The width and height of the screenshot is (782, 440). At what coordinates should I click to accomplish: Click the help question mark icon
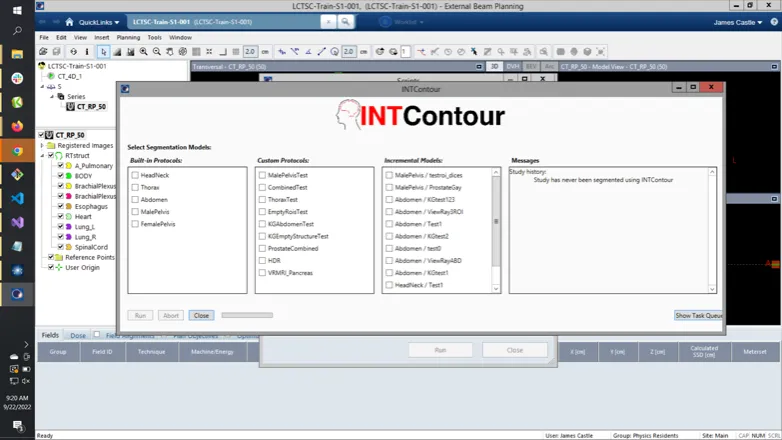pyautogui.click(x=774, y=22)
